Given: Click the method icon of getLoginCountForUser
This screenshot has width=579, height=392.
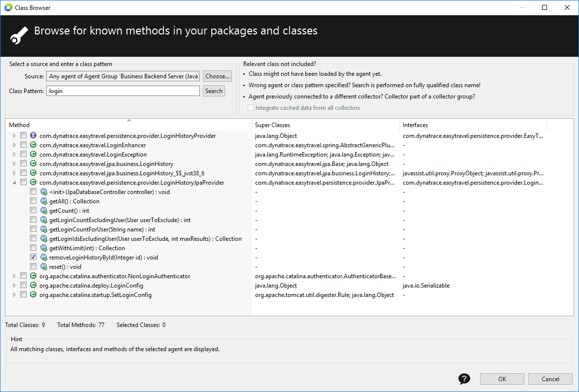Looking at the screenshot, I should pyautogui.click(x=43, y=229).
